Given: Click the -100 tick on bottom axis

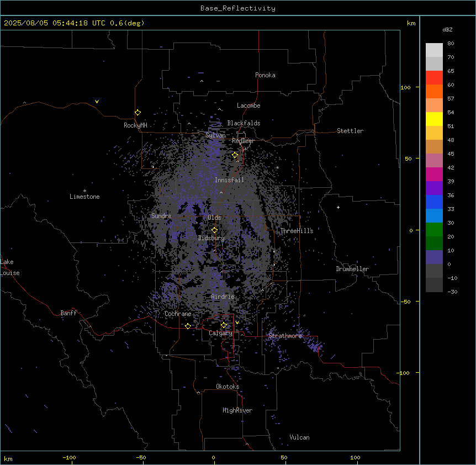Looking at the screenshot, I should (69, 457).
